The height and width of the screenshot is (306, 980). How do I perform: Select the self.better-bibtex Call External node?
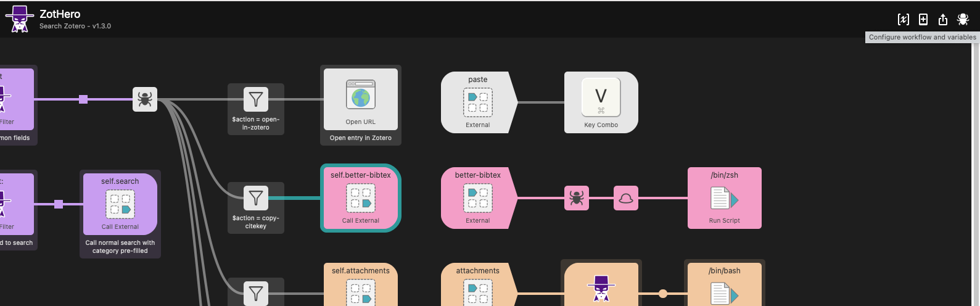[x=361, y=198]
